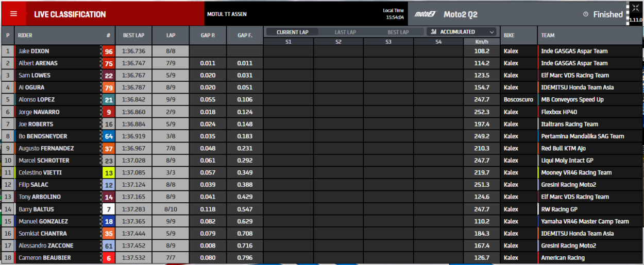This screenshot has height=265, width=644.
Task: Click the Boscoscuro bike cell
Action: 518,99
